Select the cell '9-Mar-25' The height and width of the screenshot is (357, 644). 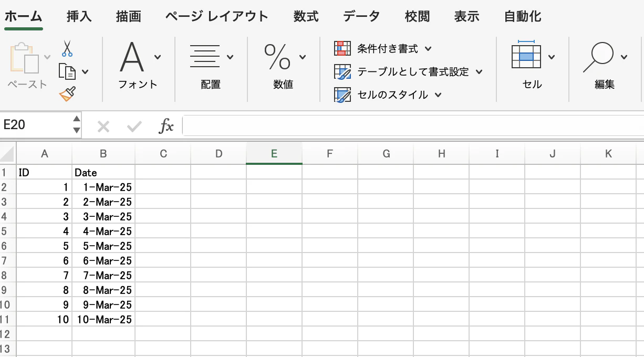[103, 304]
